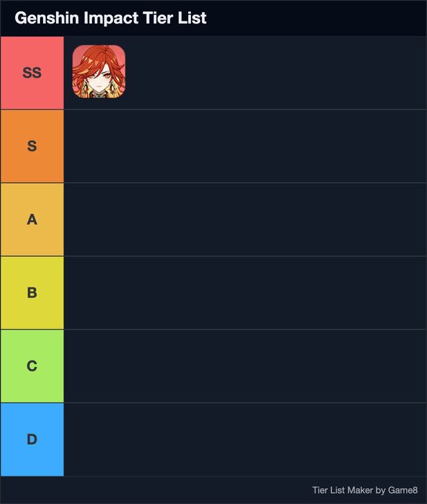Click the red-haired character icon

[98, 72]
